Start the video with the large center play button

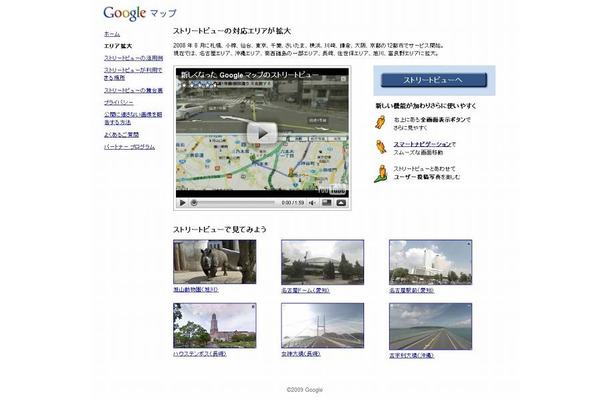[262, 133]
